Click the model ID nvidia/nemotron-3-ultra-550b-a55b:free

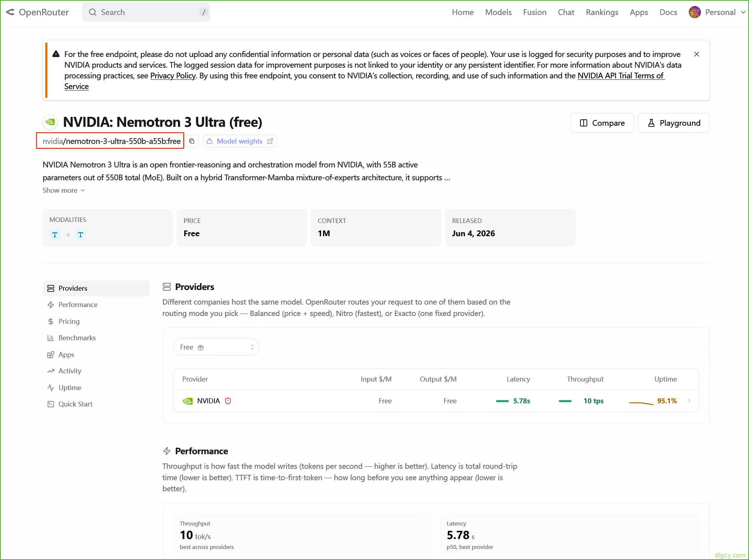point(112,141)
